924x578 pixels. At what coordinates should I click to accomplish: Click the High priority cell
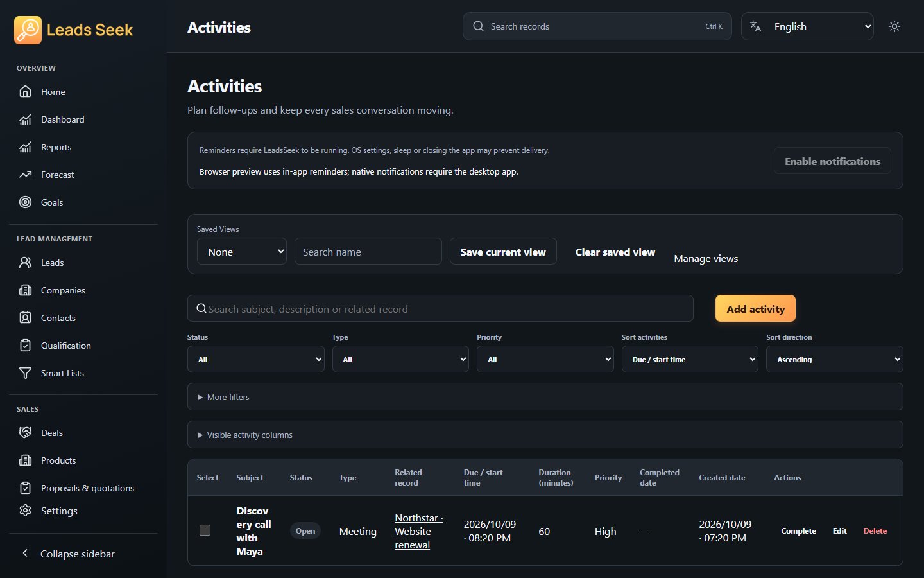[x=605, y=531]
